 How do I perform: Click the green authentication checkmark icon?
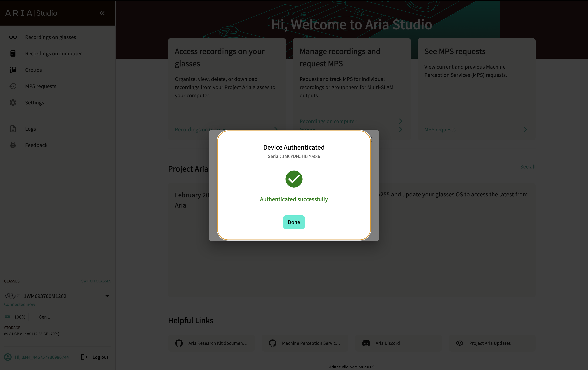pos(294,179)
